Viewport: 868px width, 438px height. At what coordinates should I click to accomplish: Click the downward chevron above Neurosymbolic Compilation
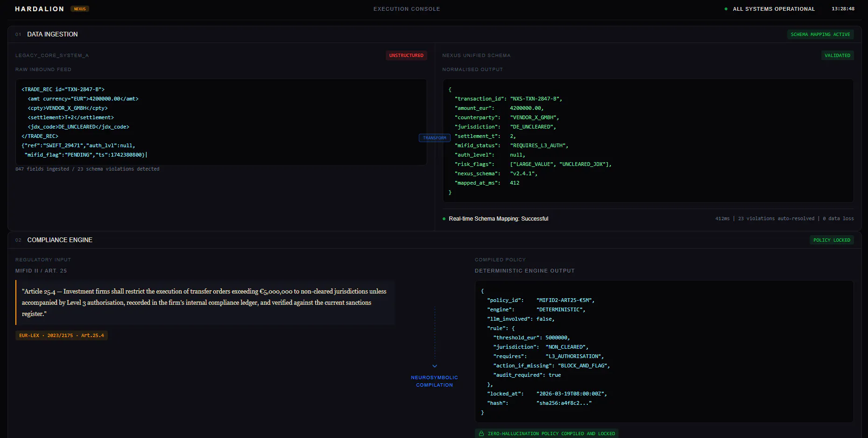click(x=435, y=366)
